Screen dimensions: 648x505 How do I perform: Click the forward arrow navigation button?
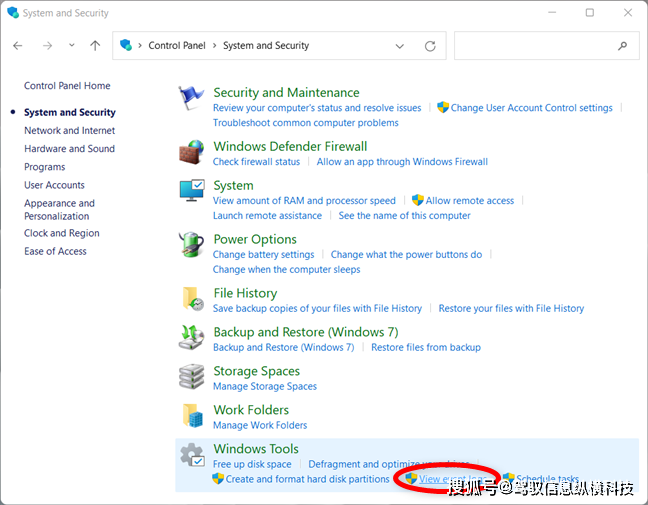(x=48, y=45)
